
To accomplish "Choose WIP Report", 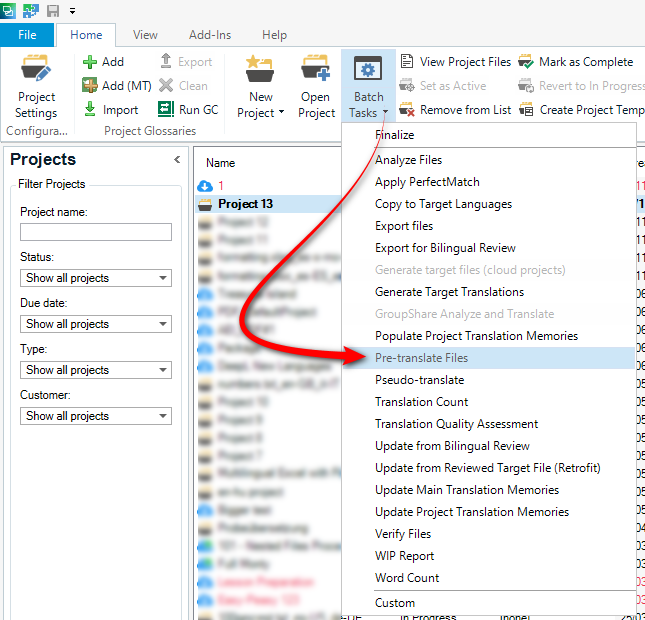I will (489, 556).
